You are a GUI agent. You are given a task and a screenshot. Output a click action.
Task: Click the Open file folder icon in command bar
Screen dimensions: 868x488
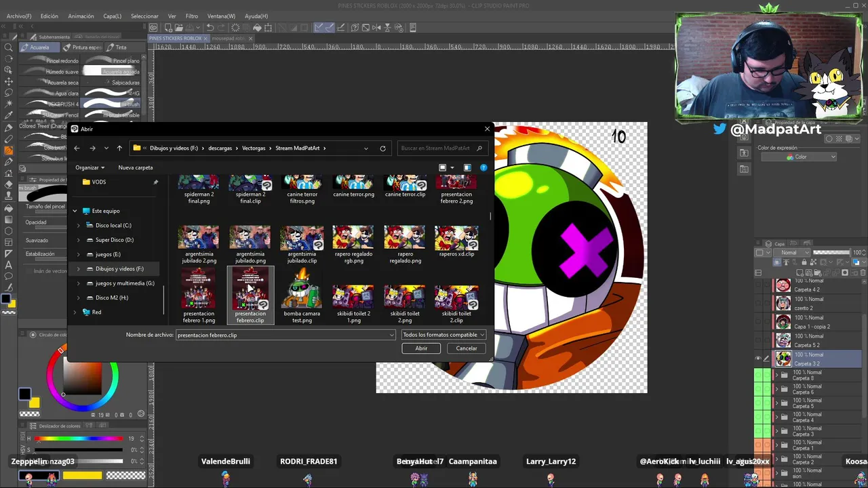(x=178, y=27)
